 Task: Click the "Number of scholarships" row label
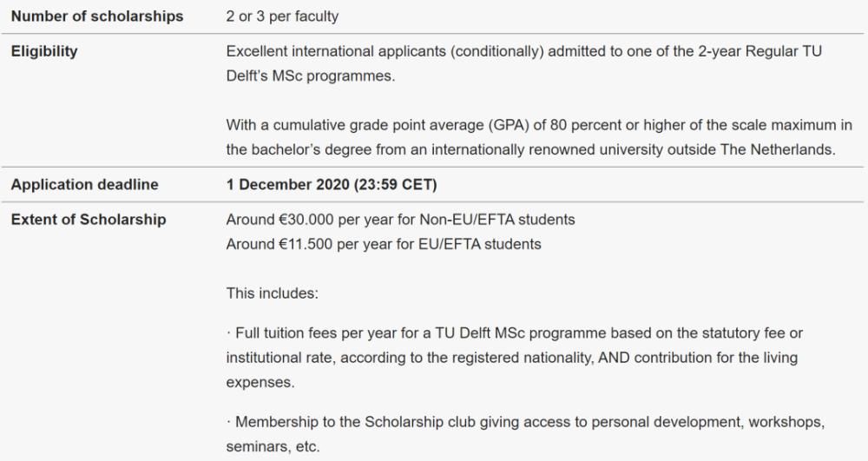pos(96,16)
